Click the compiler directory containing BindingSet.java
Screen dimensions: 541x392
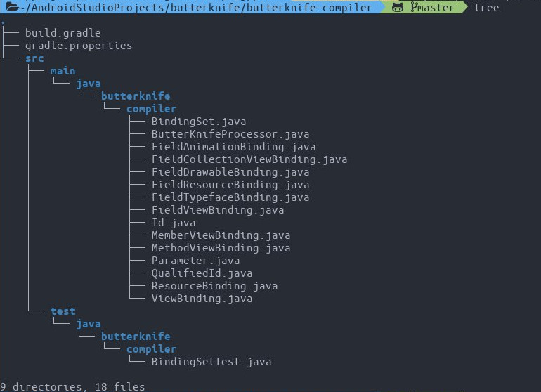[x=151, y=109]
